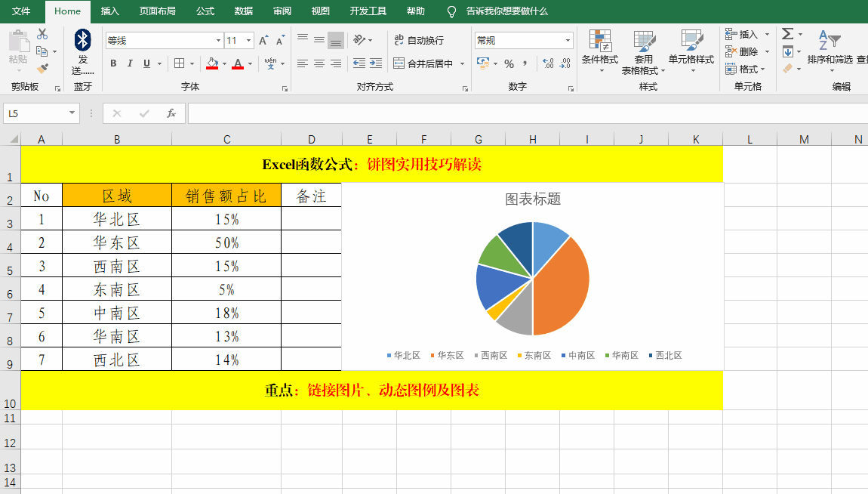The height and width of the screenshot is (494, 868).
Task: Open the font name dropdown 等线
Action: point(164,41)
